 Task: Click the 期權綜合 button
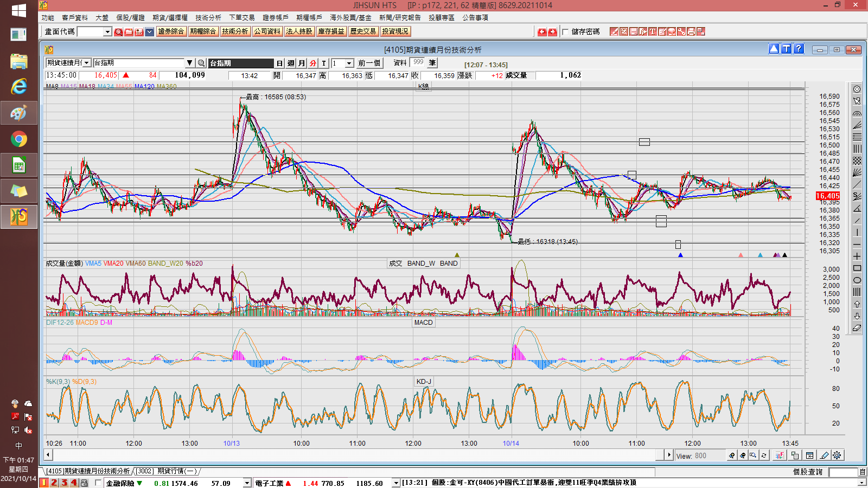[x=203, y=31]
